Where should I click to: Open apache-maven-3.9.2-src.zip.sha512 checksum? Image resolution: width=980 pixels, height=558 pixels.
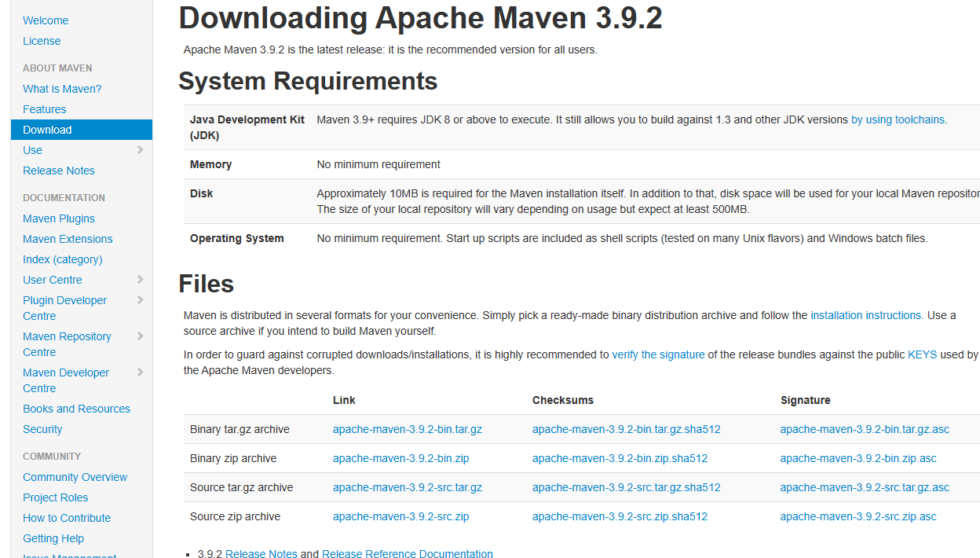coord(620,516)
